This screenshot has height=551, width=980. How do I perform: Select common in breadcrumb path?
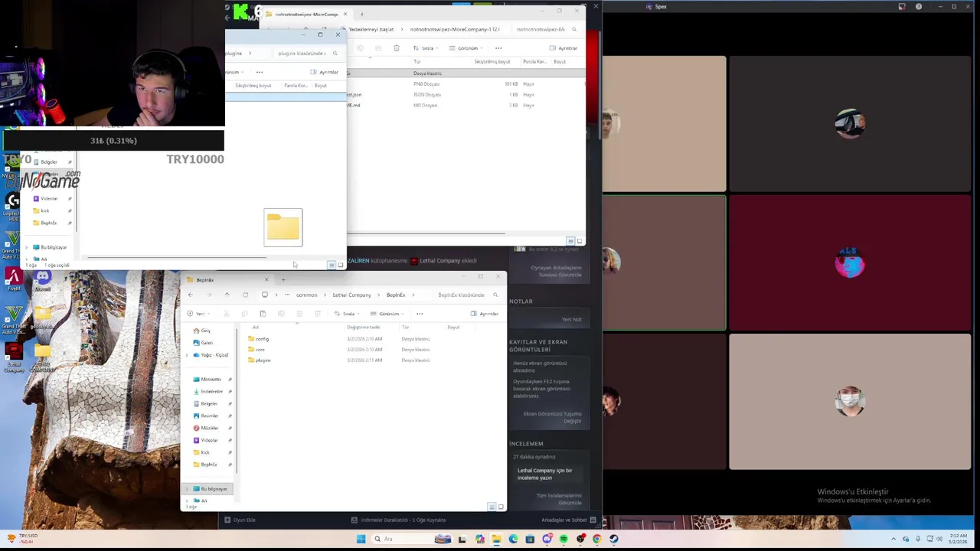(x=306, y=295)
